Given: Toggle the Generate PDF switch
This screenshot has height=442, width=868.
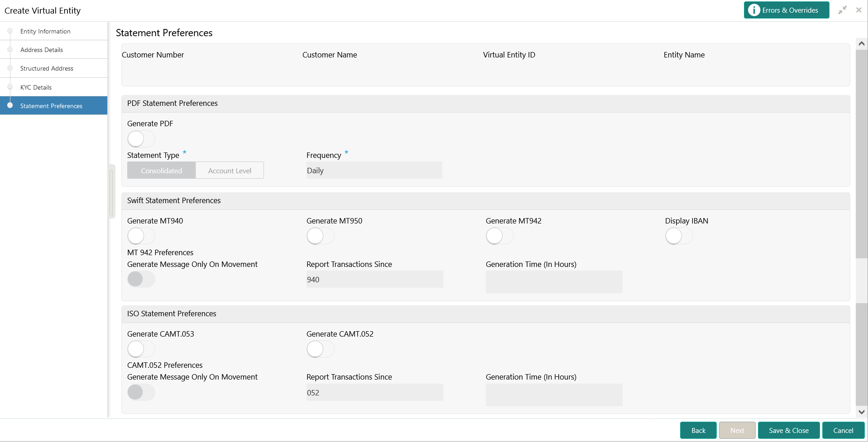Looking at the screenshot, I should [141, 139].
